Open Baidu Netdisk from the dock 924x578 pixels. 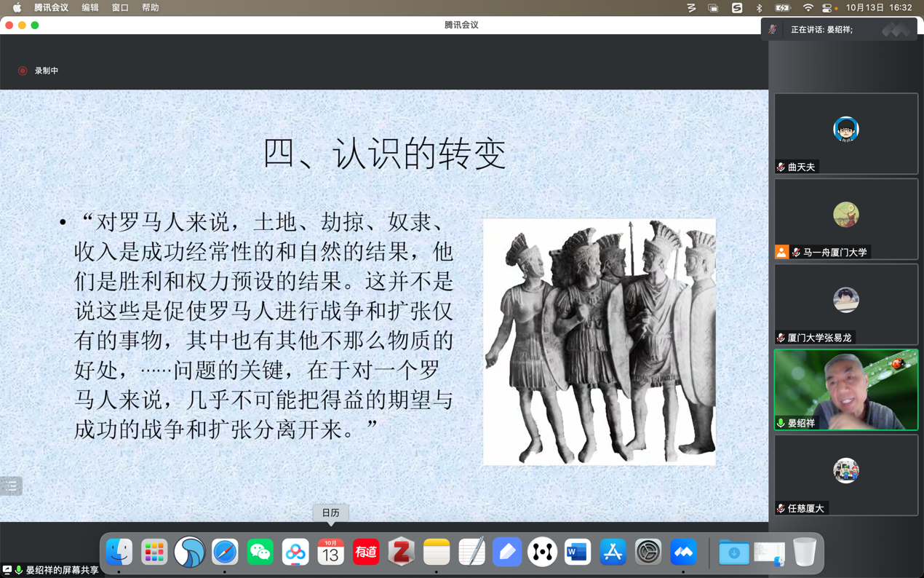click(x=295, y=553)
